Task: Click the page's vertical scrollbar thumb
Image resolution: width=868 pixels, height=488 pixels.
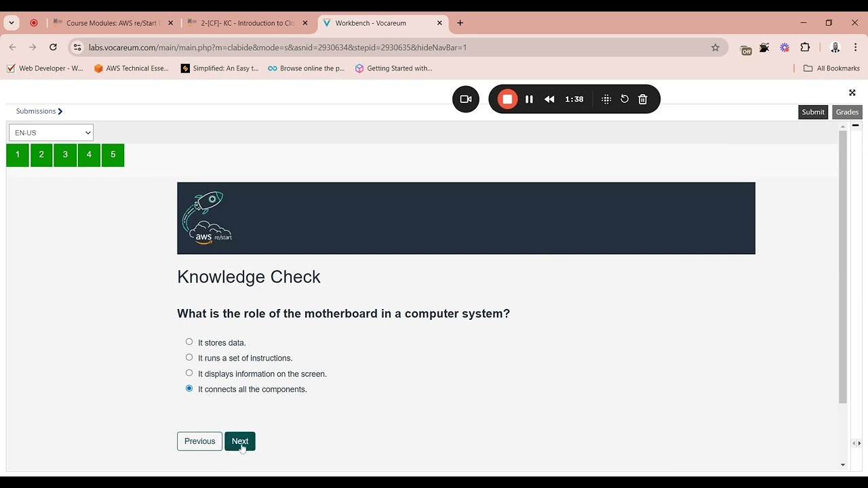Action: click(x=843, y=266)
